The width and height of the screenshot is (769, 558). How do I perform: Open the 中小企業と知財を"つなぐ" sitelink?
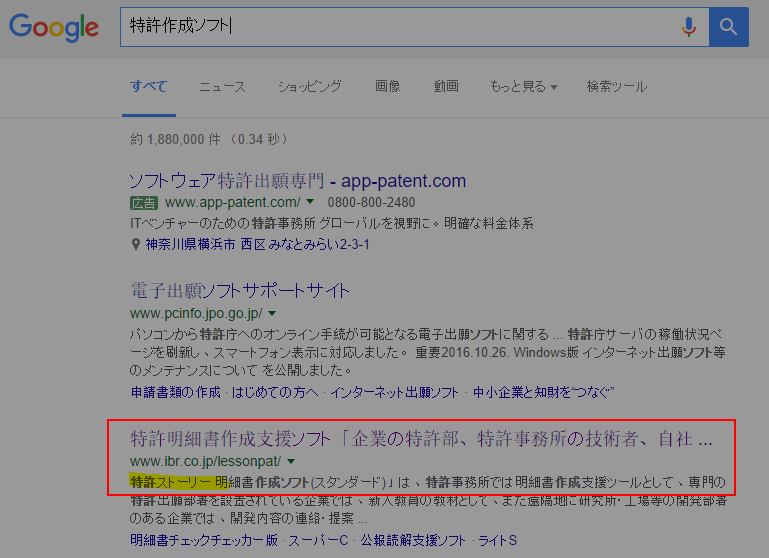pos(543,392)
